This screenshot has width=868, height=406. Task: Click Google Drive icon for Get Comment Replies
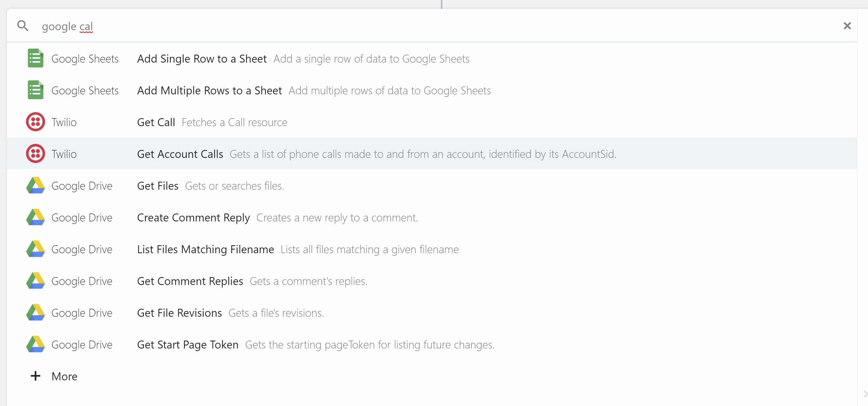(x=35, y=281)
